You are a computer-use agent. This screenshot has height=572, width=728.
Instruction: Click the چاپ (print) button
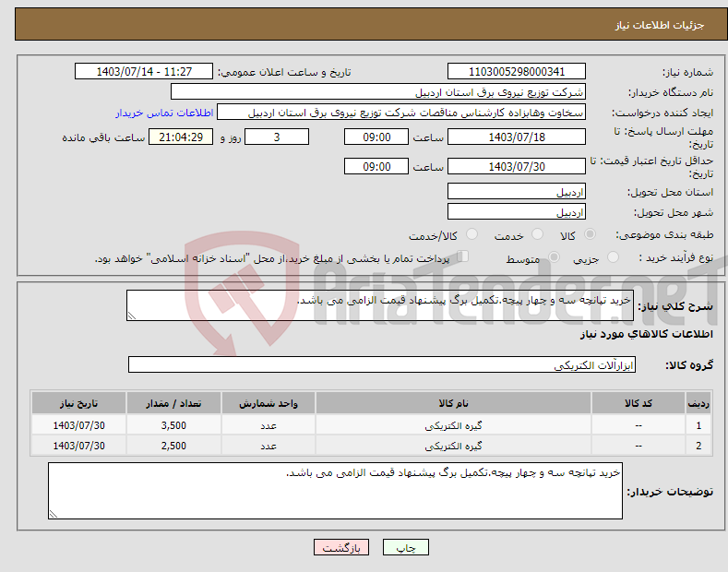coord(405,548)
